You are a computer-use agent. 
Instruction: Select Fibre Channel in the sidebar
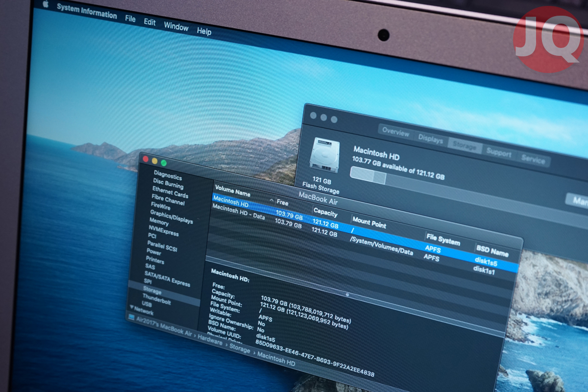point(168,199)
